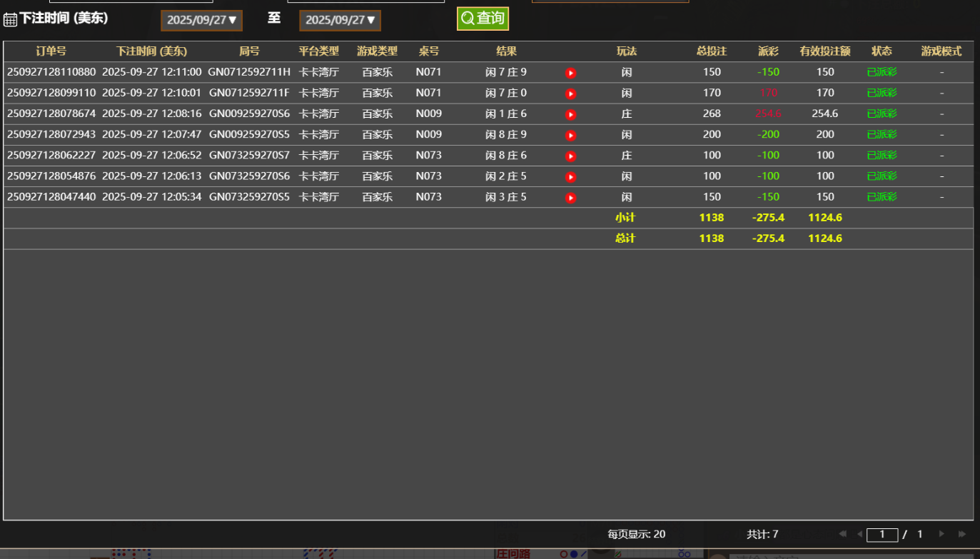Select order number 250927128078674
980x559 pixels.
tap(51, 114)
